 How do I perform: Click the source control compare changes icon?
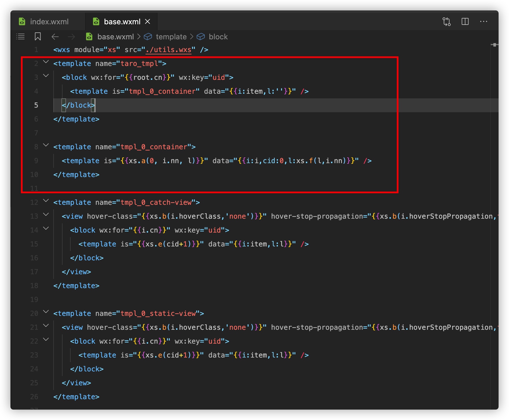(x=446, y=22)
